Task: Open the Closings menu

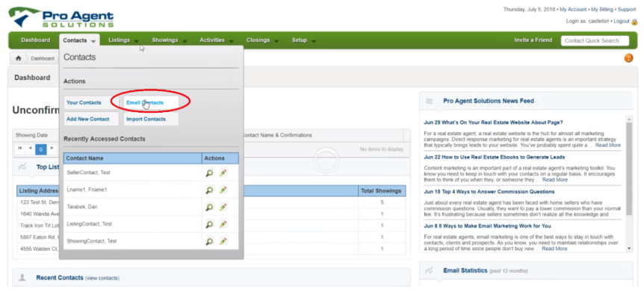Action: click(x=258, y=40)
